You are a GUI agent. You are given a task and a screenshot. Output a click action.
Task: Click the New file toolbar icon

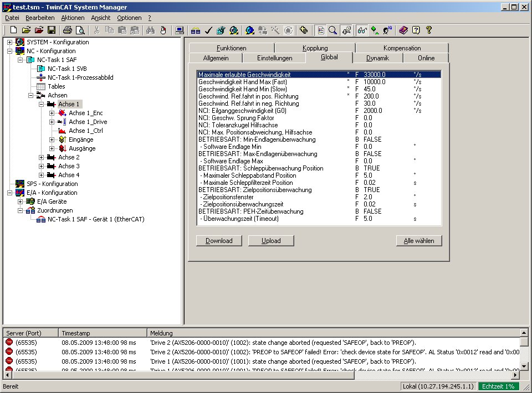click(x=13, y=30)
